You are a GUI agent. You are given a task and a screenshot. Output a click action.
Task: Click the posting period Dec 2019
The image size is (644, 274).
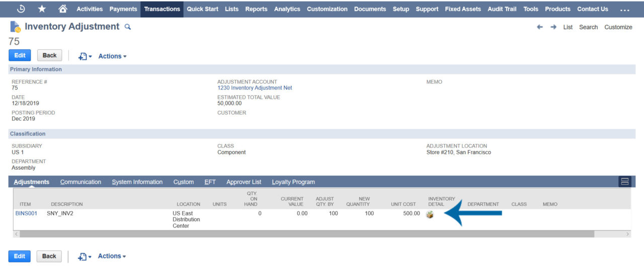[23, 119]
